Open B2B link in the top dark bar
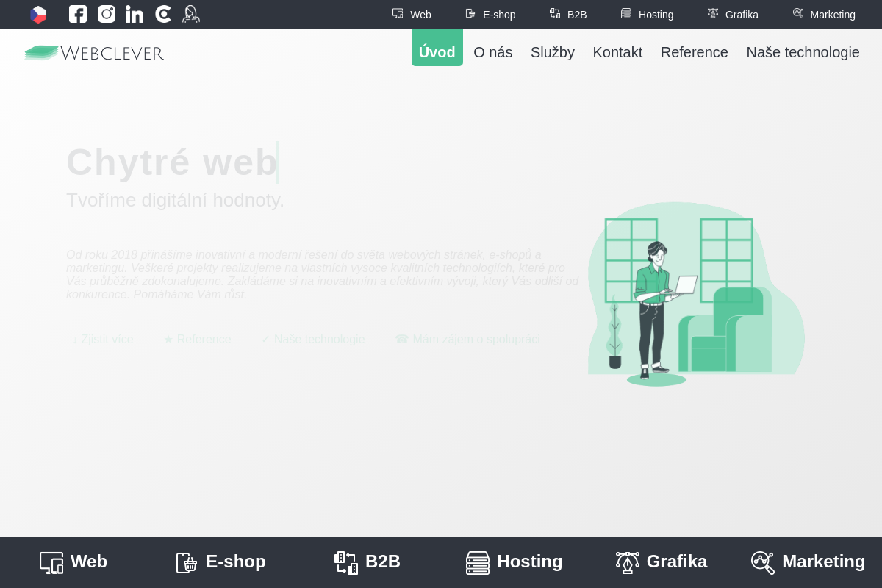Image resolution: width=882 pixels, height=588 pixels. [568, 14]
